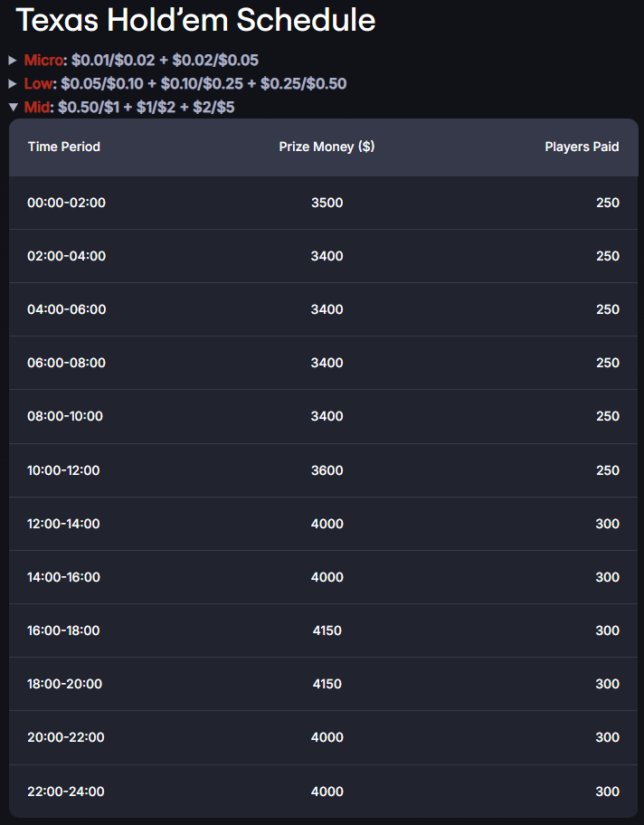Collapse the Mid stakes section arrow

click(14, 108)
